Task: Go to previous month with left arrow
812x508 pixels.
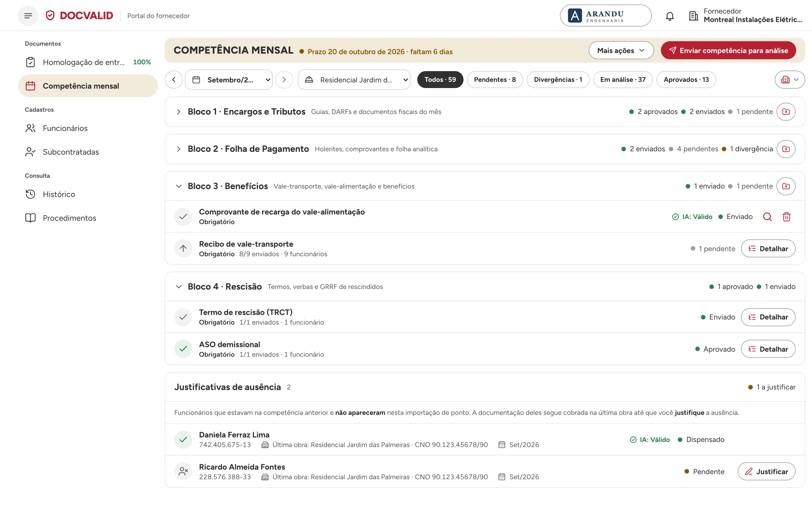Action: tap(174, 80)
